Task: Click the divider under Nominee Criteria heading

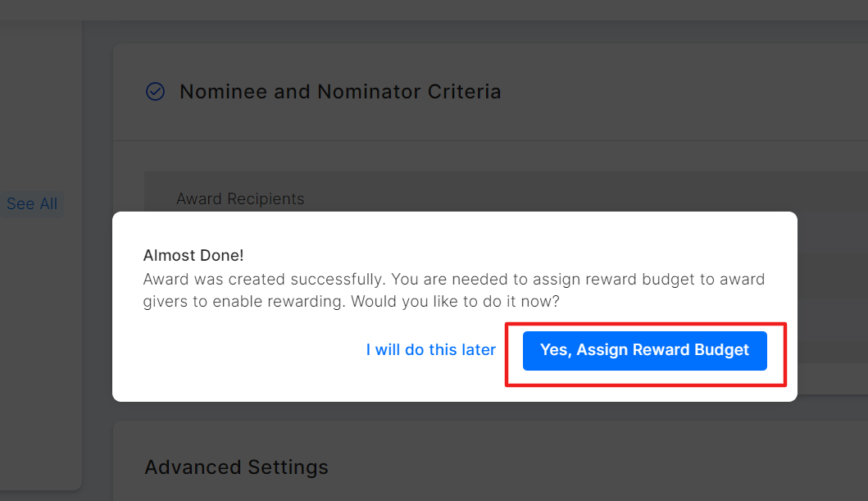Action: [492, 141]
